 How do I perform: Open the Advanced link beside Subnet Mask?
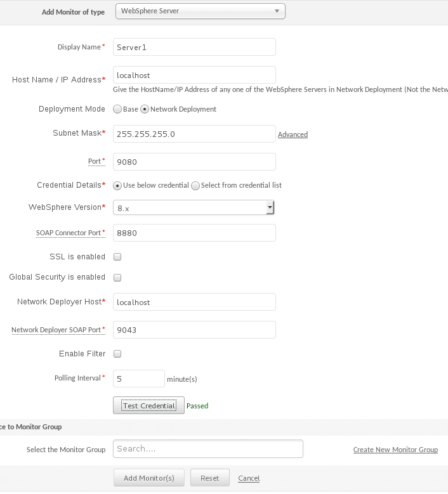293,134
